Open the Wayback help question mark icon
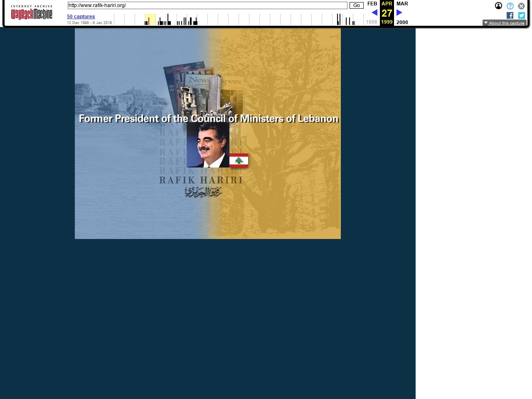Screen dimensions: 532x399 click(510, 6)
